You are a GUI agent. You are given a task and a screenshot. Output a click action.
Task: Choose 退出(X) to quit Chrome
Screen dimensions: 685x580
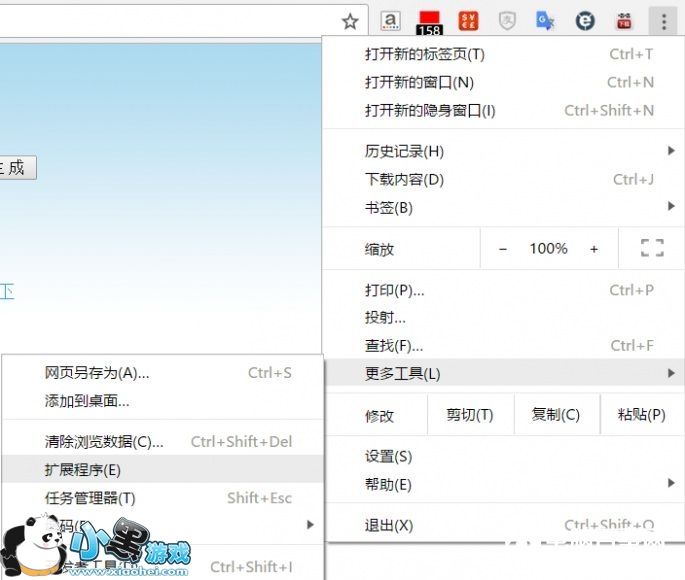[x=503, y=525]
